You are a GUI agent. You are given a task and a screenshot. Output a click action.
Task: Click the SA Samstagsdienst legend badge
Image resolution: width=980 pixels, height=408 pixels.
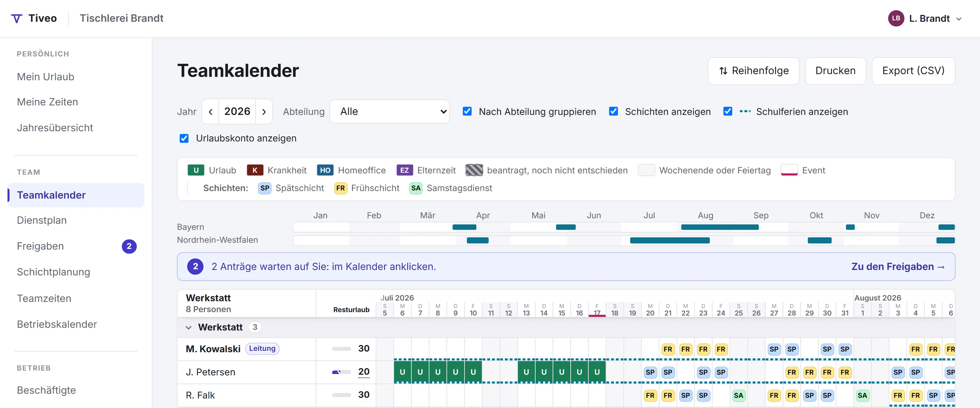click(x=416, y=188)
